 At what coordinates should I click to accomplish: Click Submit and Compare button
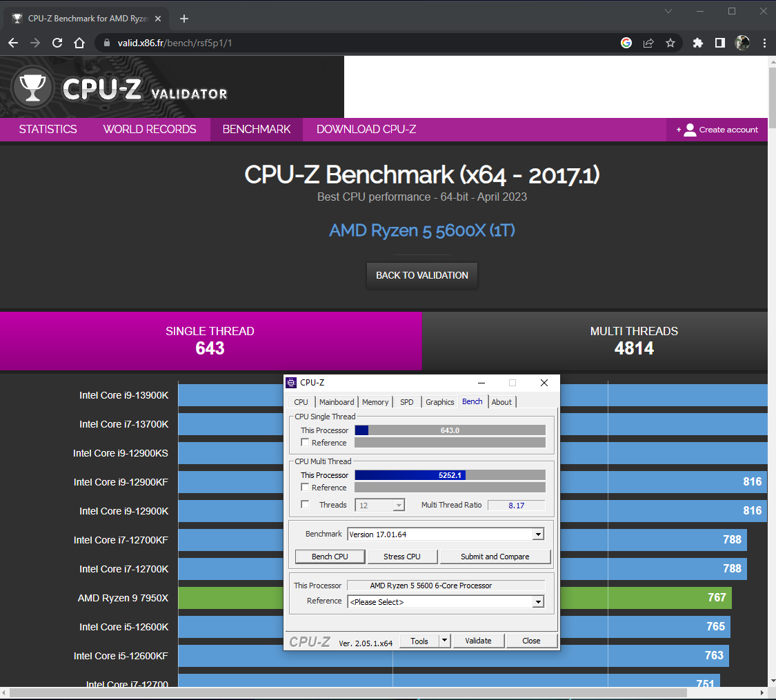point(495,557)
